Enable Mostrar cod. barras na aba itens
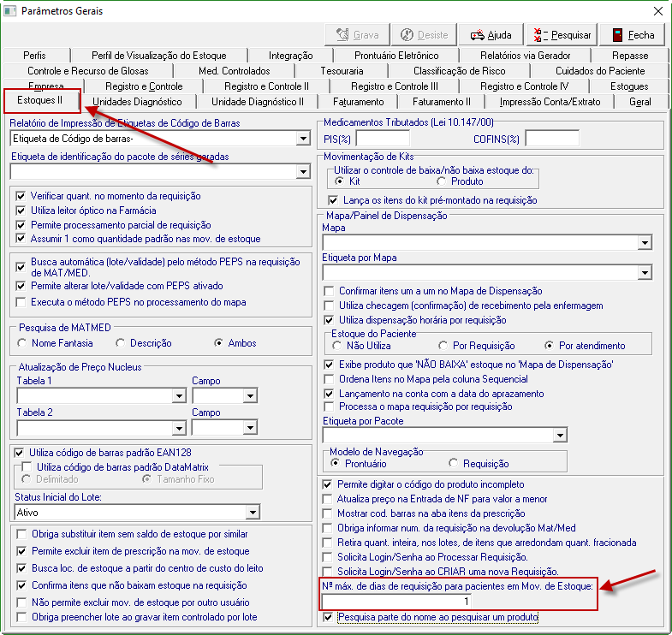Screen dimensions: 672x635 click(x=327, y=513)
